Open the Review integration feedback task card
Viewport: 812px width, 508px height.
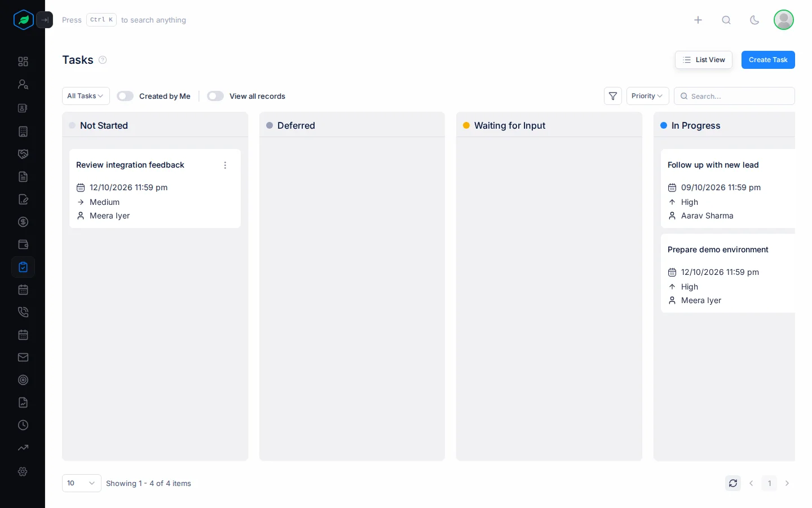(155, 189)
